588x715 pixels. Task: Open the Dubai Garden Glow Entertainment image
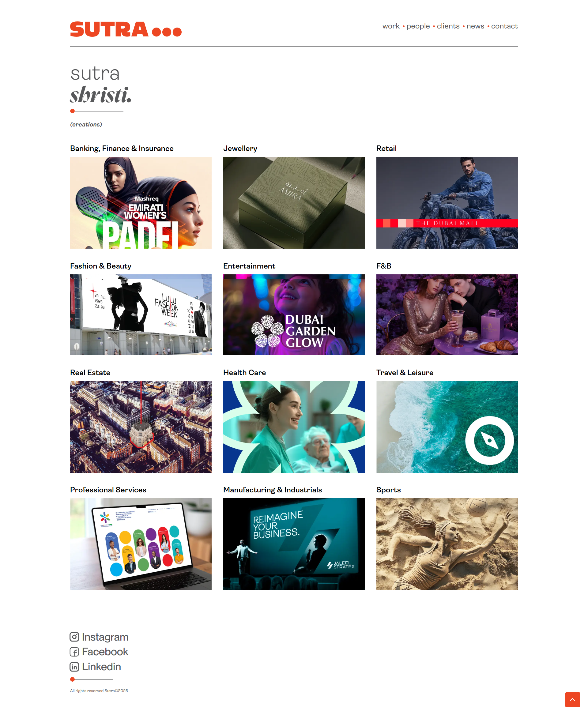tap(294, 315)
